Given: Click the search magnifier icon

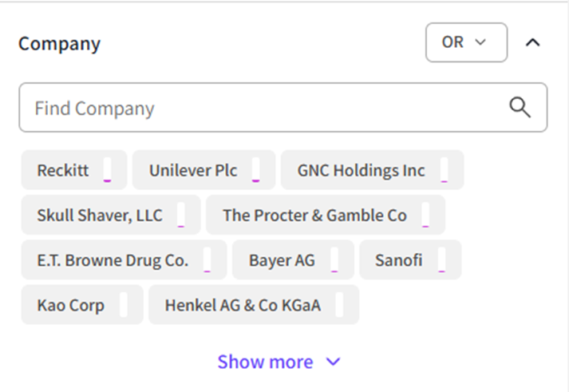Looking at the screenshot, I should click(520, 108).
